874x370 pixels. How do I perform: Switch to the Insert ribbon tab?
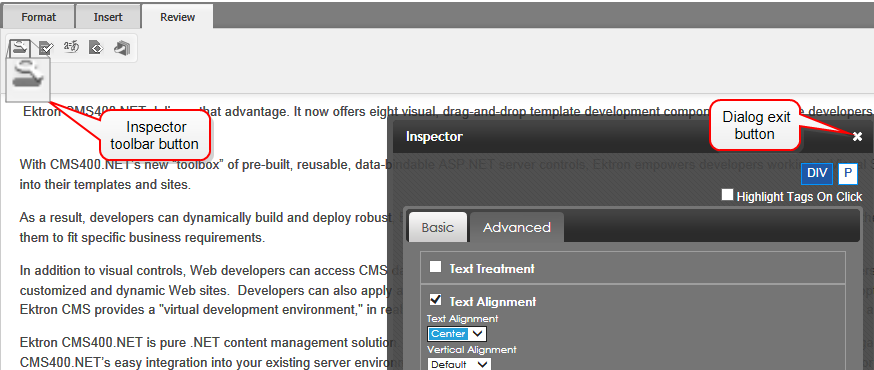(108, 17)
